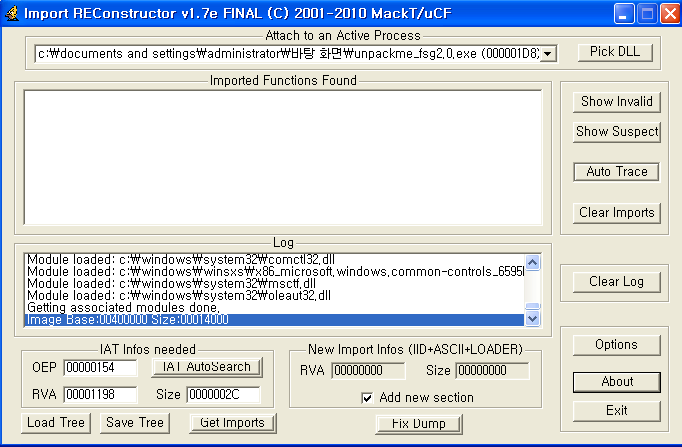Click Clear Imports
The width and height of the screenshot is (682, 447).
(x=617, y=213)
